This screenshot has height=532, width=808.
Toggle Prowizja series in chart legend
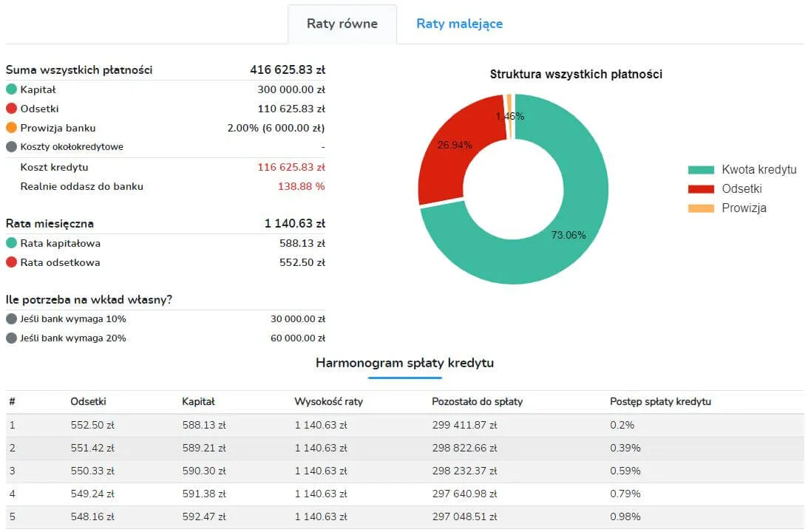pos(744,208)
